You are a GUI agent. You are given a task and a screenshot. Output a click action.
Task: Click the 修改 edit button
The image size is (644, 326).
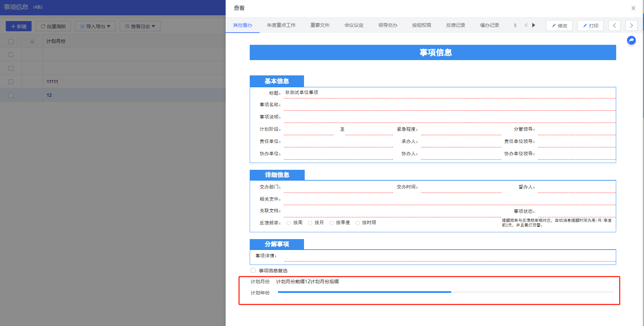point(559,25)
